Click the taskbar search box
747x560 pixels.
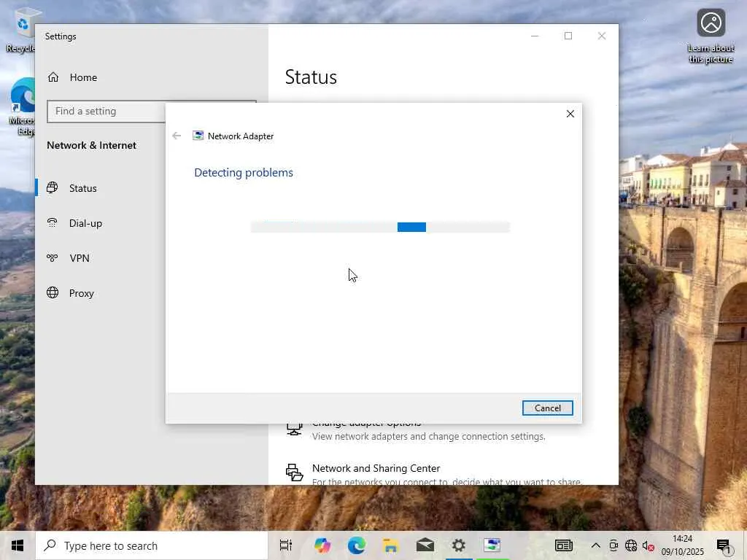tap(152, 545)
